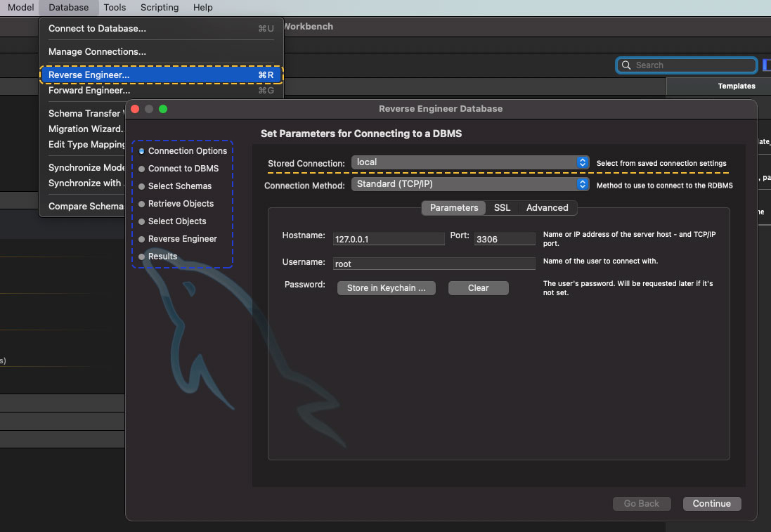Click the Username input field

coord(434,264)
